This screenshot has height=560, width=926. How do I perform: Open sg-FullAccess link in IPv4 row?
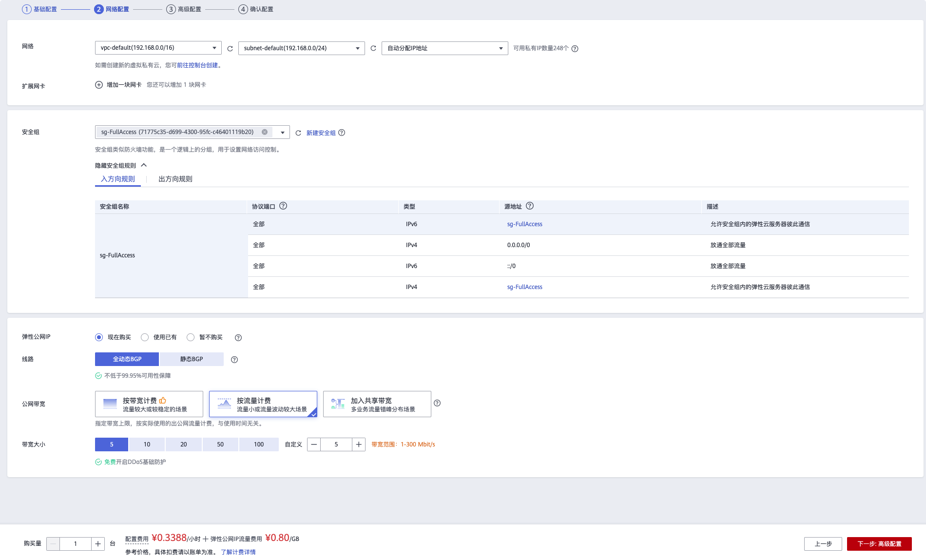coord(525,287)
